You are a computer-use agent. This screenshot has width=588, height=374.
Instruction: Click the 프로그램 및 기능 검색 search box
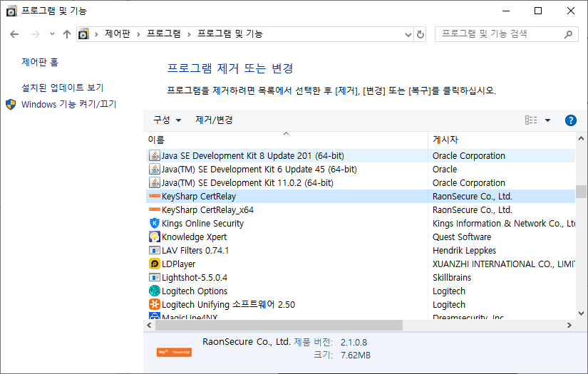click(x=506, y=34)
